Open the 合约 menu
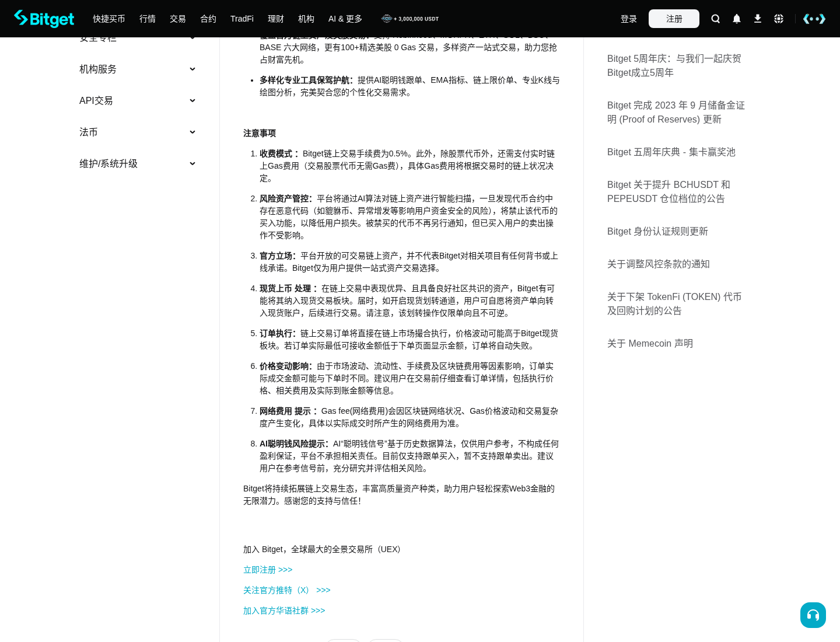The width and height of the screenshot is (840, 642). tap(208, 19)
